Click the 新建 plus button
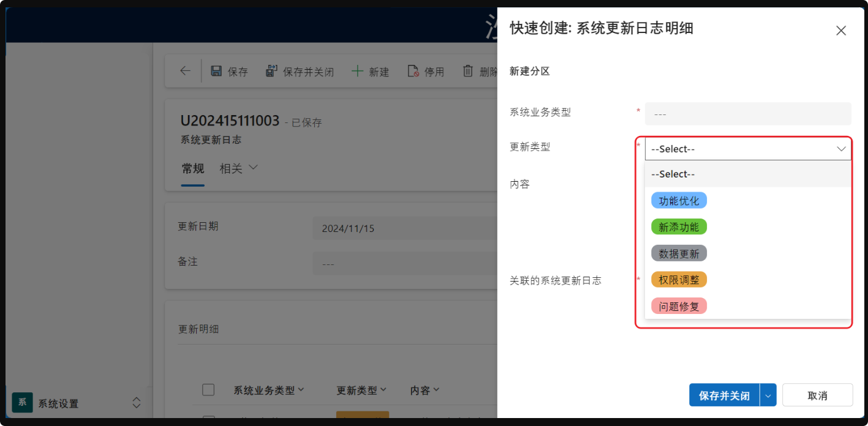 click(371, 72)
